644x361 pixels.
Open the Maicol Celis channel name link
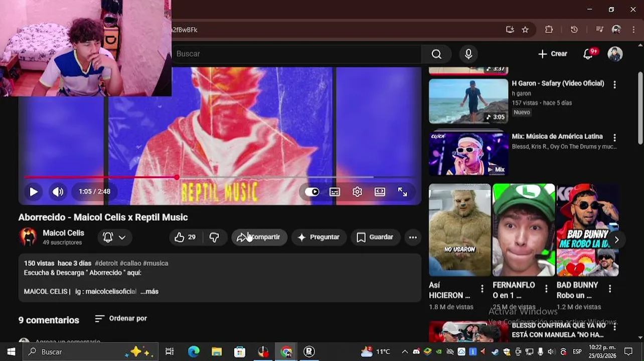pyautogui.click(x=63, y=233)
